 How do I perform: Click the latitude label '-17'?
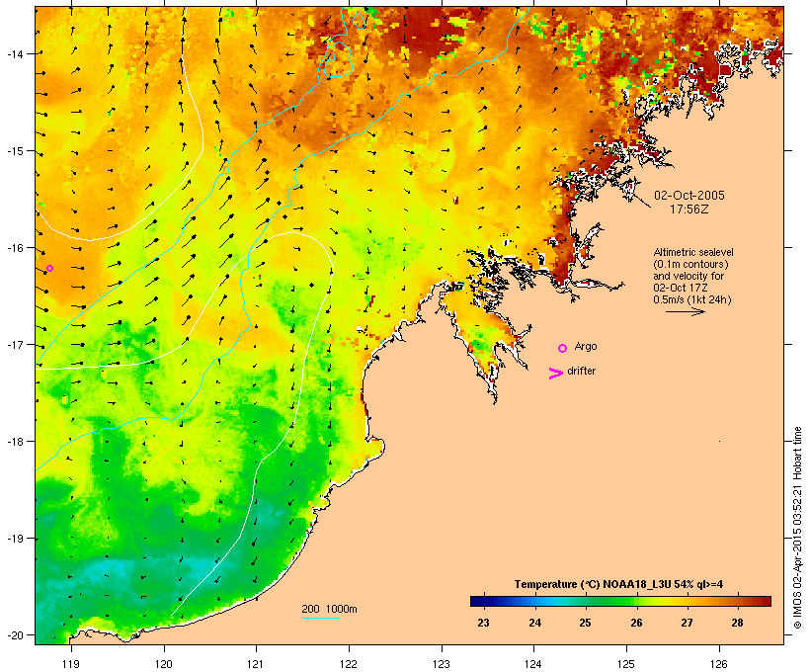[x=14, y=345]
